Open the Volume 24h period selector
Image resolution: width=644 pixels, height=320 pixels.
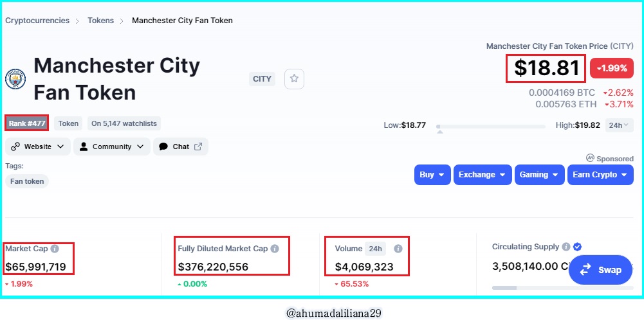[375, 249]
